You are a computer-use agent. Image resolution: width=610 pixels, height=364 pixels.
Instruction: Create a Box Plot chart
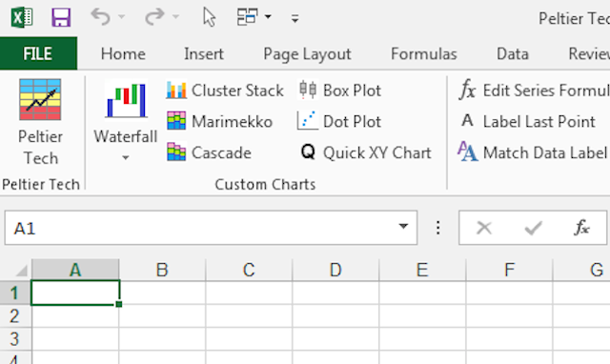(339, 91)
